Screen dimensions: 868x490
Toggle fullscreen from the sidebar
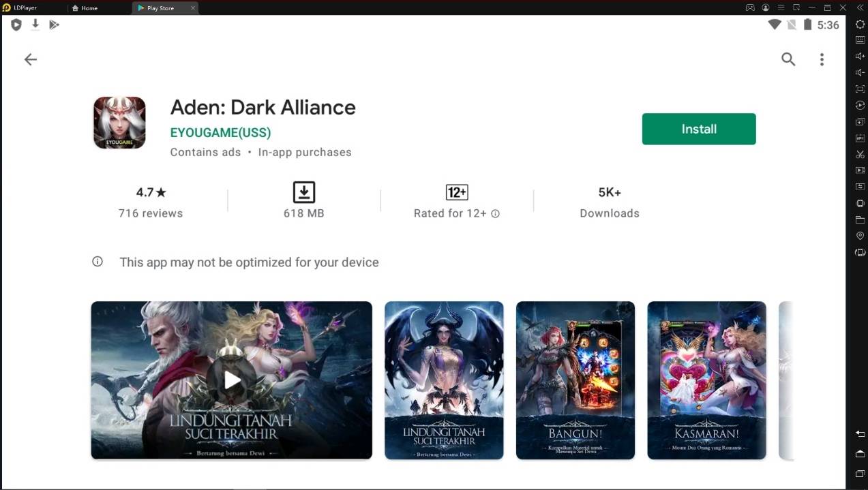pos(860,89)
